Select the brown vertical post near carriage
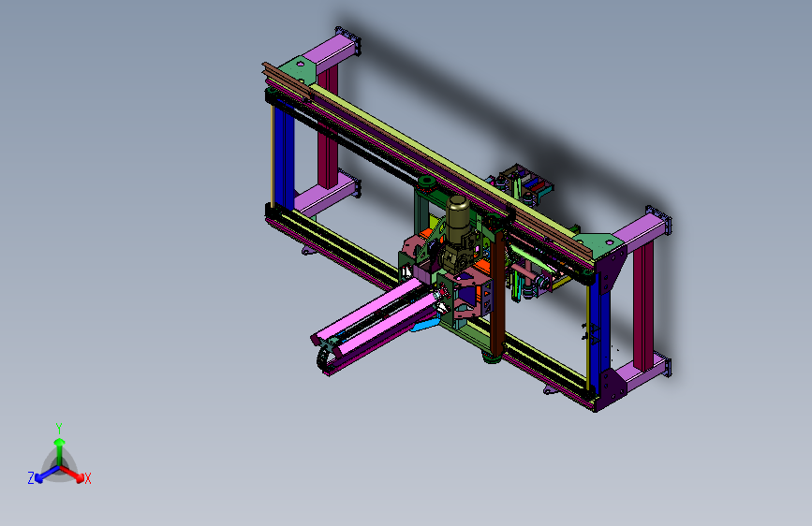Viewport: 812px width, 526px height. tap(498, 293)
